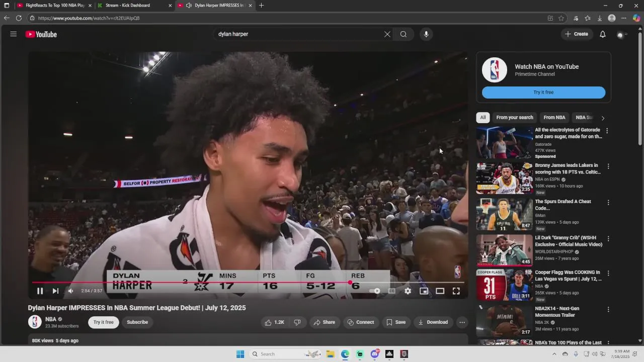
Task: Like the video with 1.2K likes
Action: [x=274, y=322]
